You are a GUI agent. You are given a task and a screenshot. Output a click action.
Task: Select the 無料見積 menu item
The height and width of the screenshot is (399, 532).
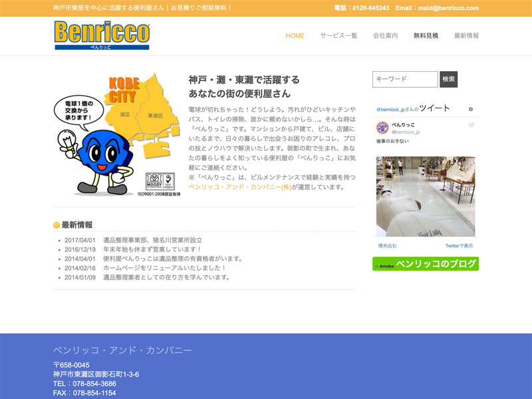pyautogui.click(x=426, y=36)
